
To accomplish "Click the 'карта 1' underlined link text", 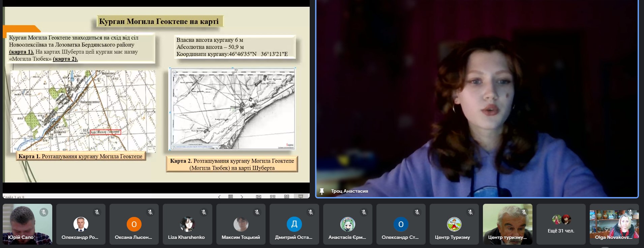I will (21, 52).
